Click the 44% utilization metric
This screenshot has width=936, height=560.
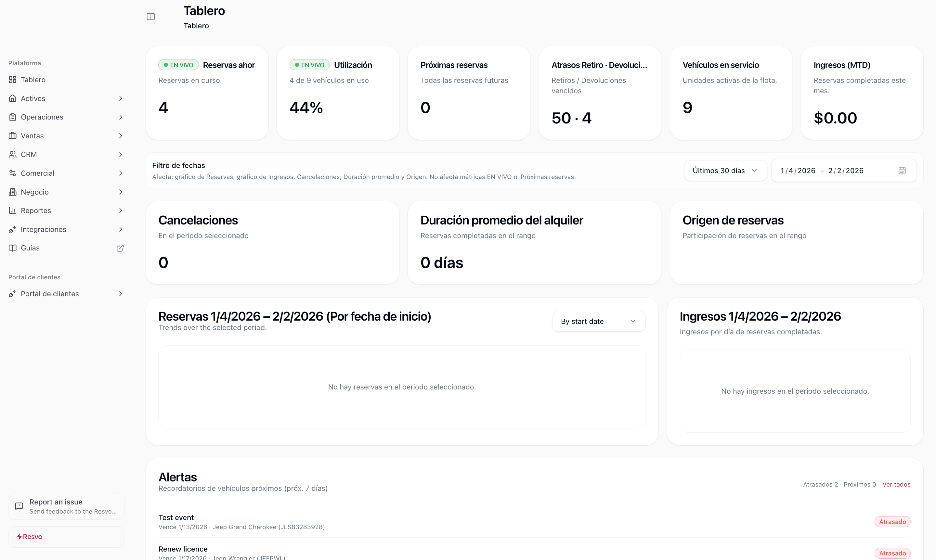(306, 108)
